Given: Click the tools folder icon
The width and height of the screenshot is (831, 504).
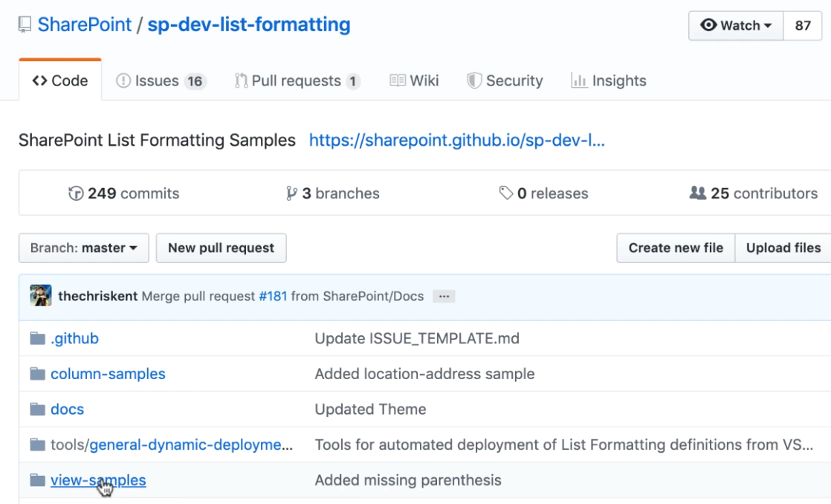Looking at the screenshot, I should click(x=37, y=445).
